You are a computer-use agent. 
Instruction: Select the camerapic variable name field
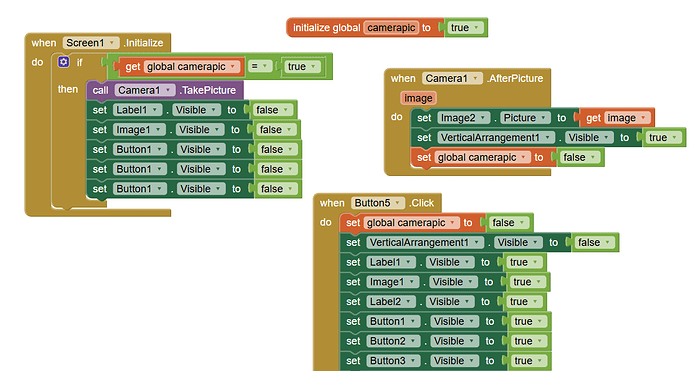(x=391, y=28)
